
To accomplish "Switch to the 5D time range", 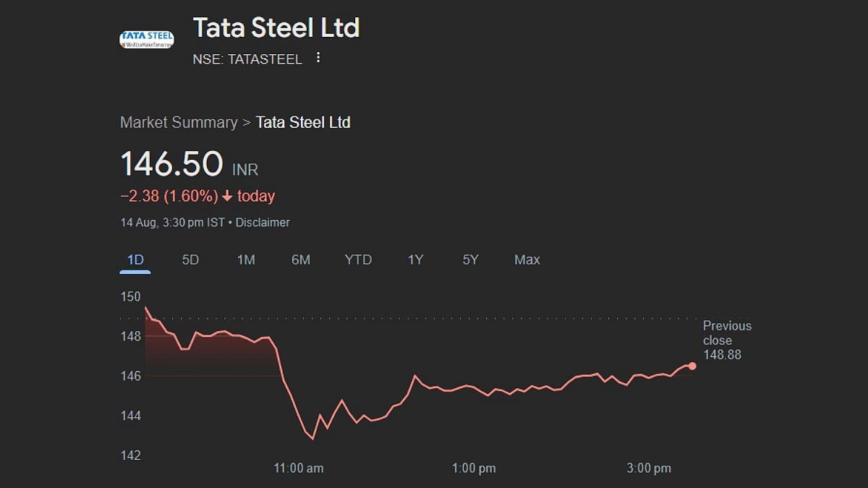I will (190, 260).
